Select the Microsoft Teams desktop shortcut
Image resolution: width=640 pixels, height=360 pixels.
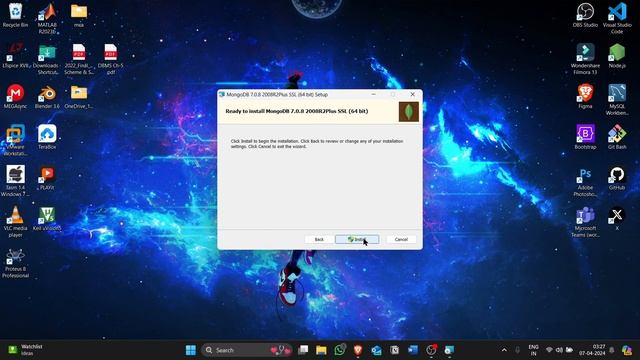click(x=585, y=222)
